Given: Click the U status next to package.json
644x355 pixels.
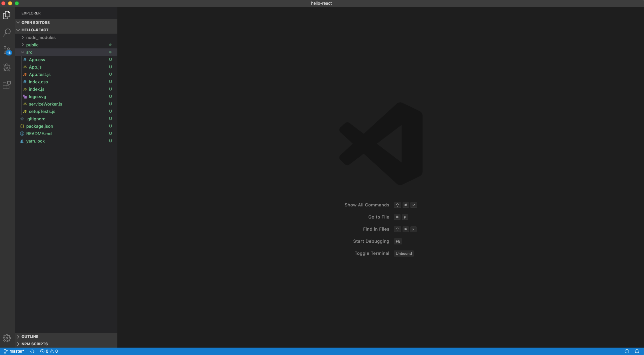Looking at the screenshot, I should click(x=110, y=126).
